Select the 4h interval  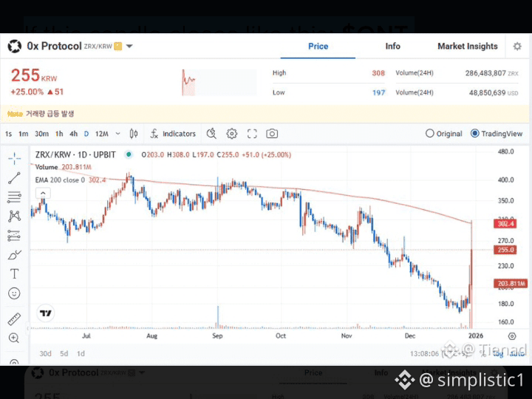[x=73, y=134]
